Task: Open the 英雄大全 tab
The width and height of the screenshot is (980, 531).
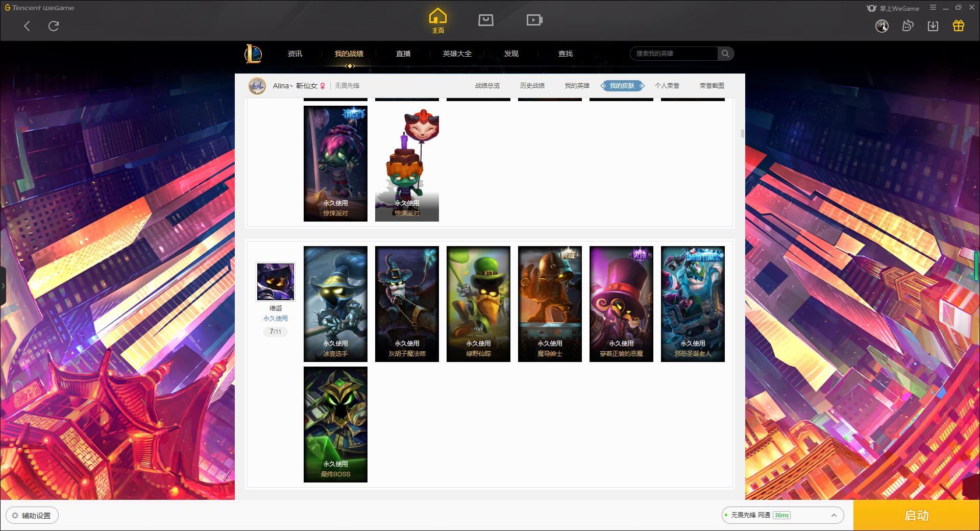Action: [x=457, y=54]
